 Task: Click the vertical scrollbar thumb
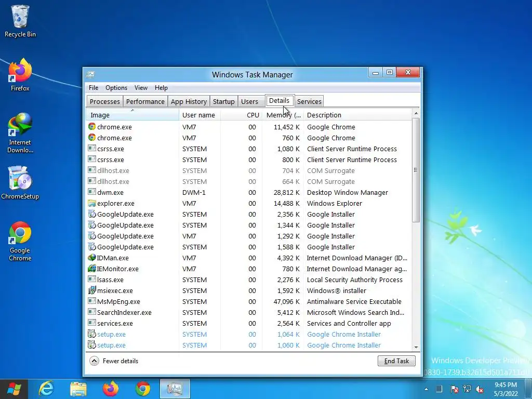pyautogui.click(x=416, y=170)
